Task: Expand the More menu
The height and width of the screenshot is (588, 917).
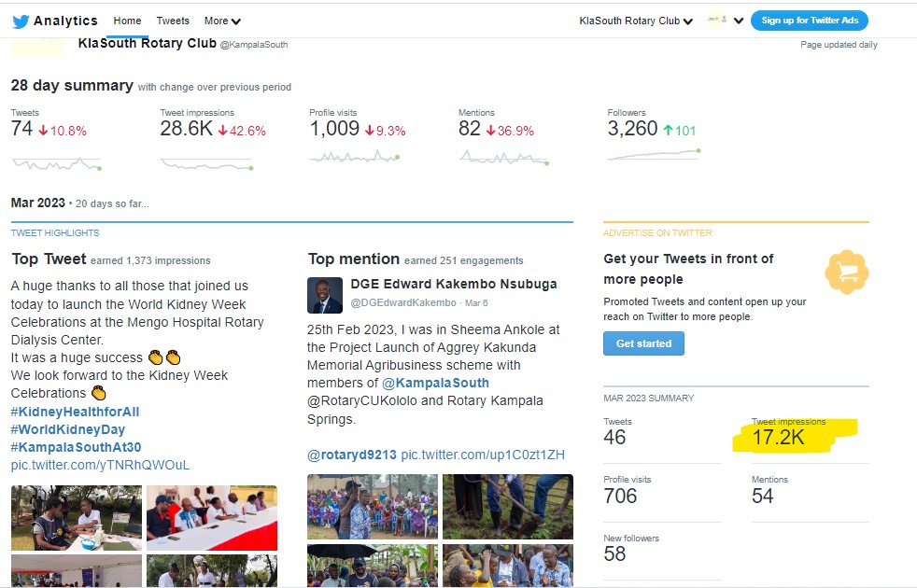Action: click(x=222, y=21)
